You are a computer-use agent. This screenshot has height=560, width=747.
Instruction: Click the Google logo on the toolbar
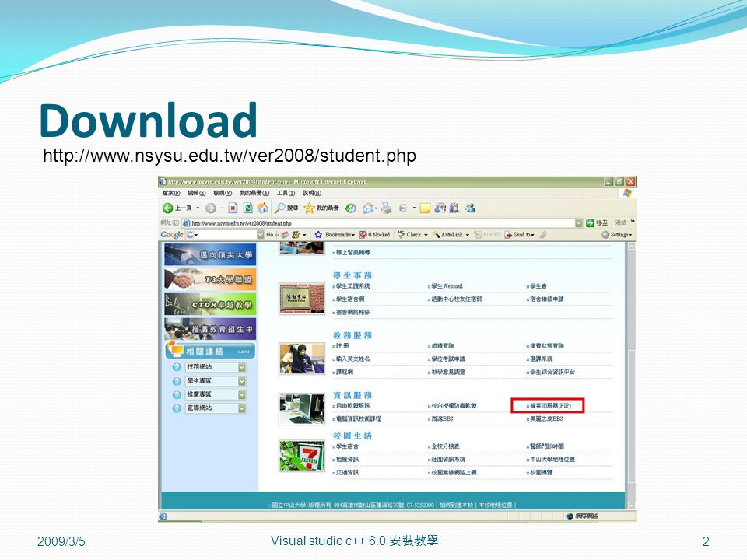coord(171,235)
